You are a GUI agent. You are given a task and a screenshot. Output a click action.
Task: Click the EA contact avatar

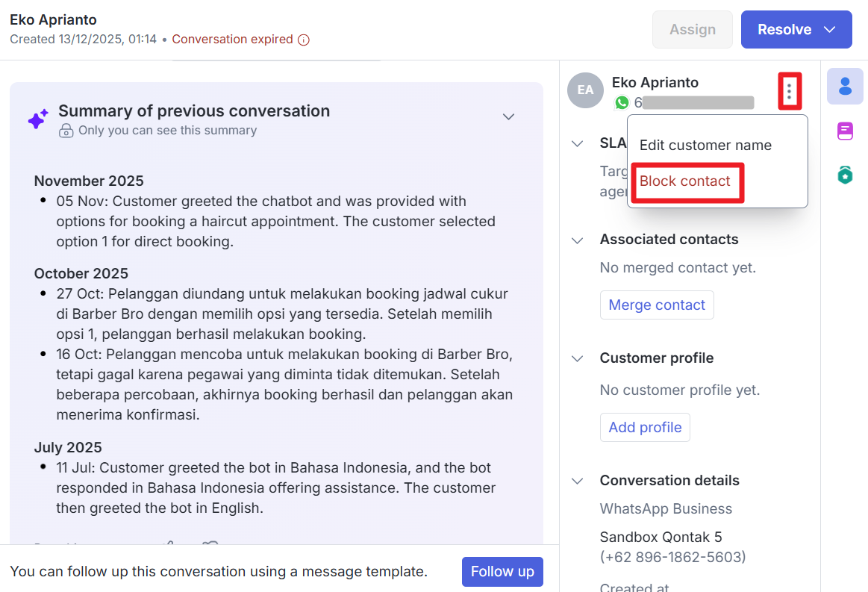pyautogui.click(x=585, y=90)
